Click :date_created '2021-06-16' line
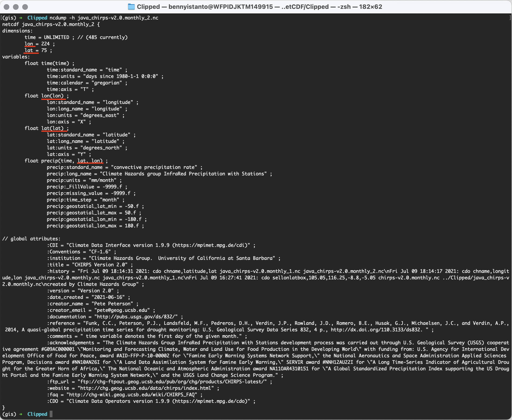This screenshot has height=420, width=512. point(88,297)
